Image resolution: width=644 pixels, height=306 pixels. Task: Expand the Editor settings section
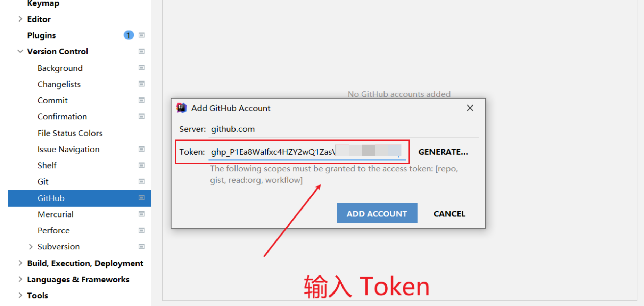click(x=20, y=19)
